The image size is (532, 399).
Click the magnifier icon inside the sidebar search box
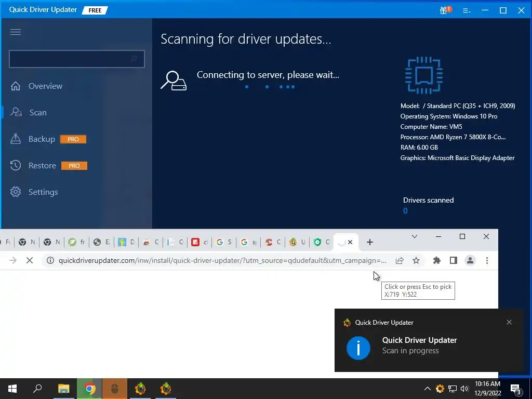pyautogui.click(x=134, y=59)
